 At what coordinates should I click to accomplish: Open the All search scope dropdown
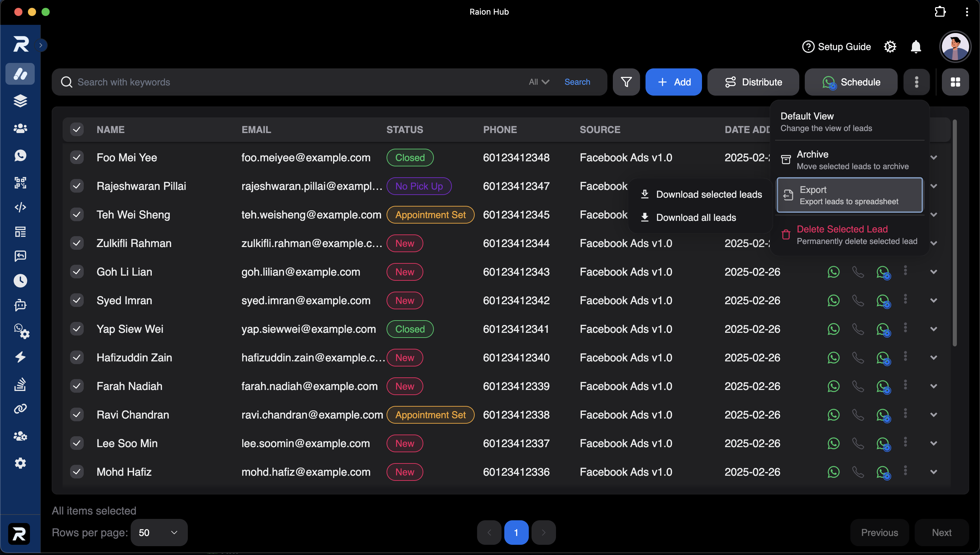coord(539,82)
